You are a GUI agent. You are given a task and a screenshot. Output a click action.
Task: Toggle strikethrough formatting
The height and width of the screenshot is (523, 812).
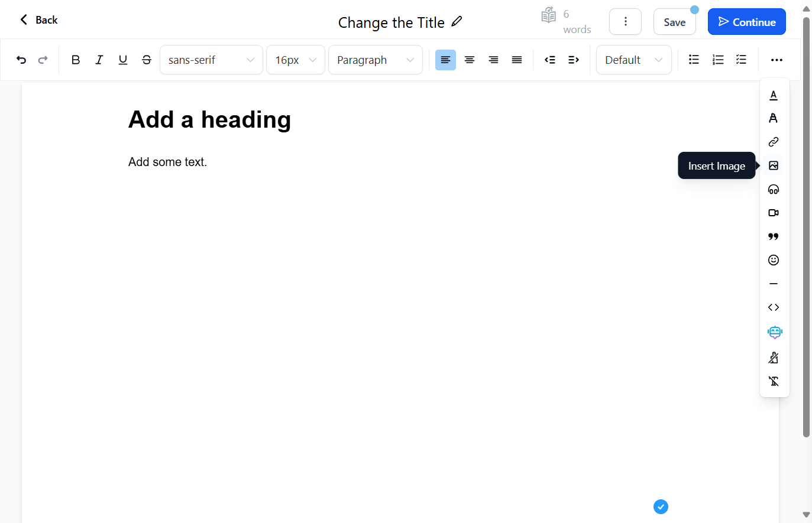click(147, 60)
